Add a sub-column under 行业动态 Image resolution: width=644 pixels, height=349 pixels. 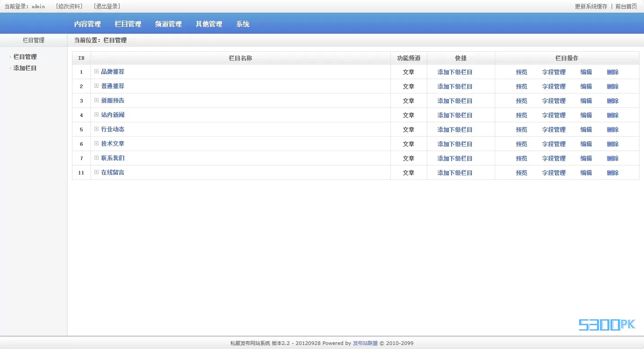[455, 130]
